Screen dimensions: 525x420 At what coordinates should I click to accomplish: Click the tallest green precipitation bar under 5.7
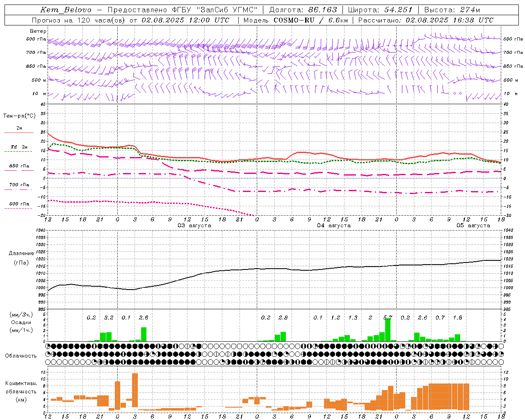388,330
